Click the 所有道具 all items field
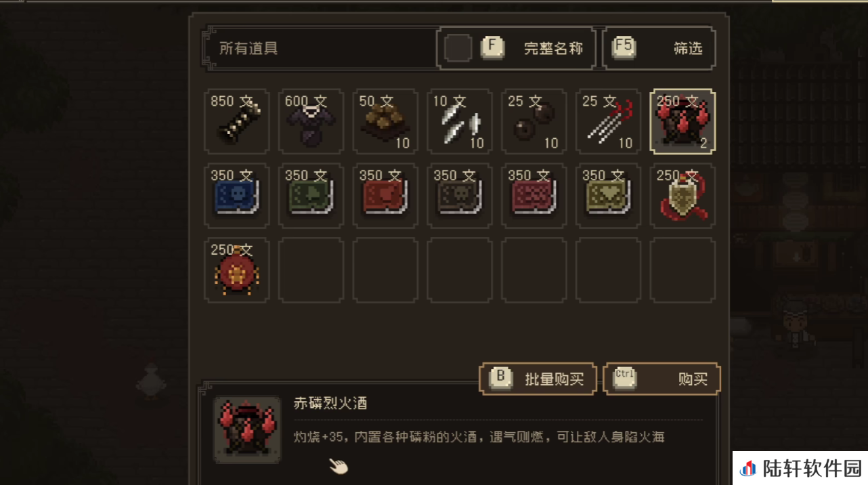868x485 pixels. click(x=321, y=48)
